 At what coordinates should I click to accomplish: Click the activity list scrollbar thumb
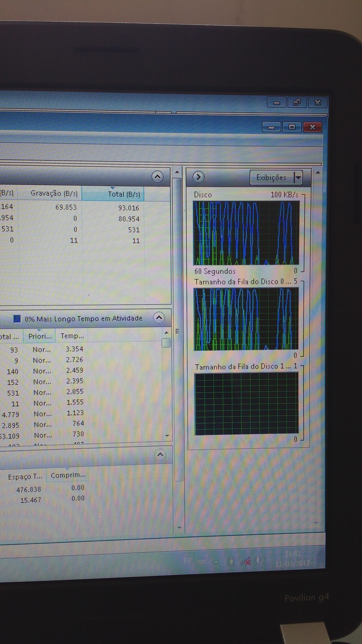click(x=166, y=343)
